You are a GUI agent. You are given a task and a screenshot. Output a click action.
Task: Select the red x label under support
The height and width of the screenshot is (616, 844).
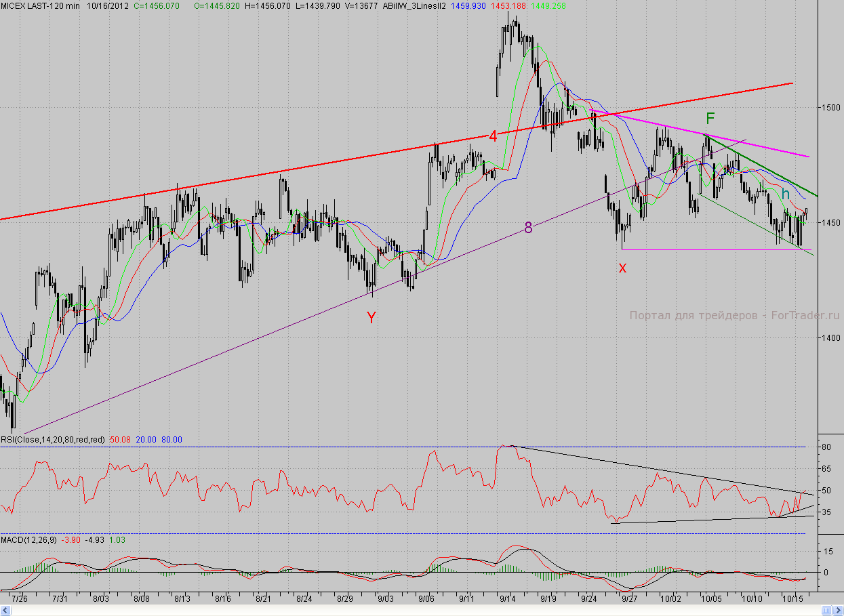click(x=622, y=268)
